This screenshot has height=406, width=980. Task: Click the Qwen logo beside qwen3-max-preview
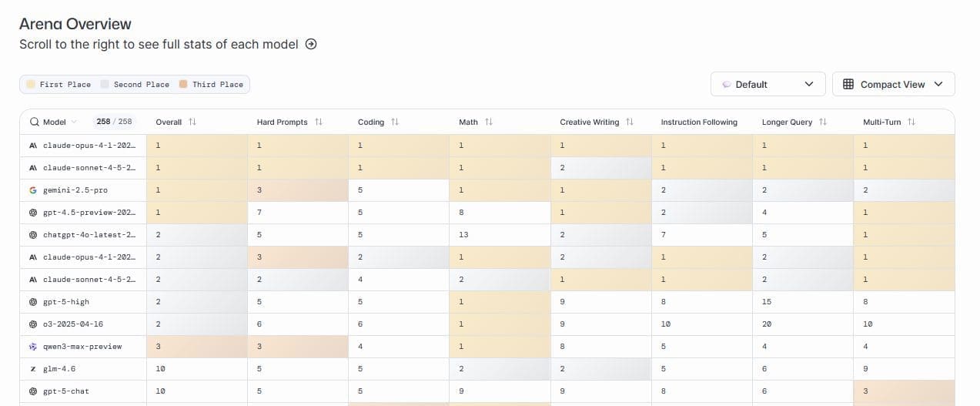[x=33, y=346]
